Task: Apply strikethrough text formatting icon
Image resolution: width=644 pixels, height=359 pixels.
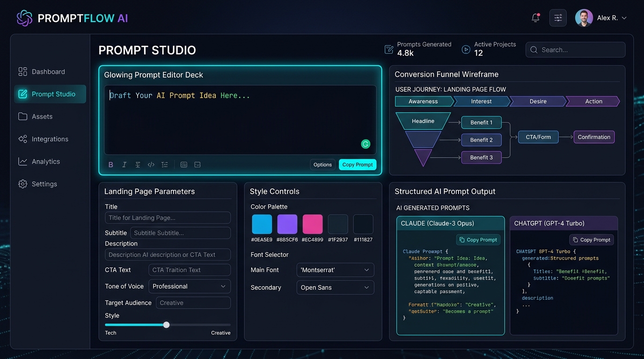Action: point(138,165)
